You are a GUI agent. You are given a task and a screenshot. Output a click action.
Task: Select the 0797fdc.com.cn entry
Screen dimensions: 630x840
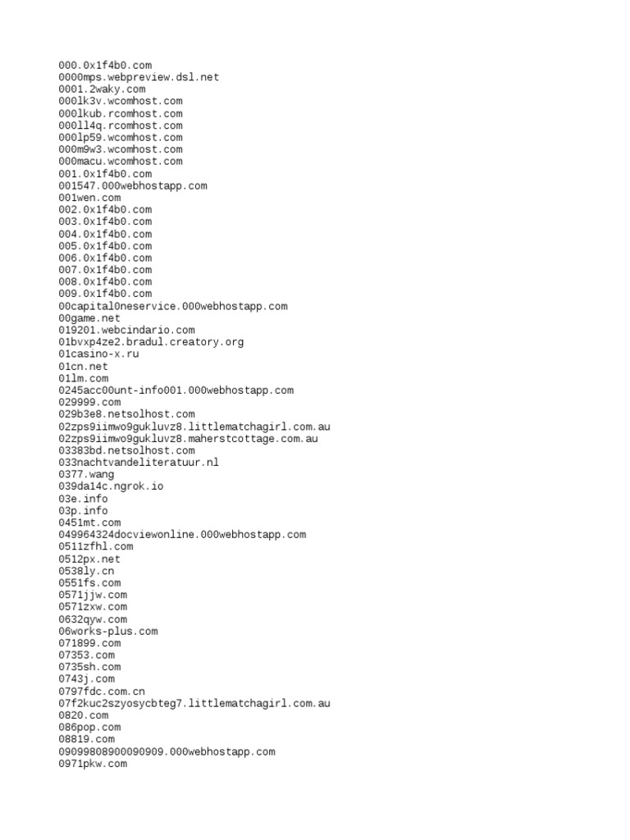coord(102,692)
